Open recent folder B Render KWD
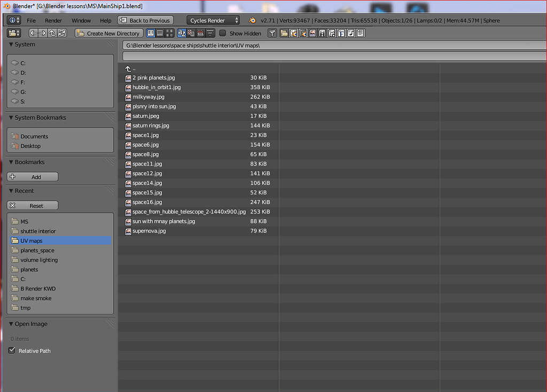Screen dimensions: 547x392 [60, 288]
